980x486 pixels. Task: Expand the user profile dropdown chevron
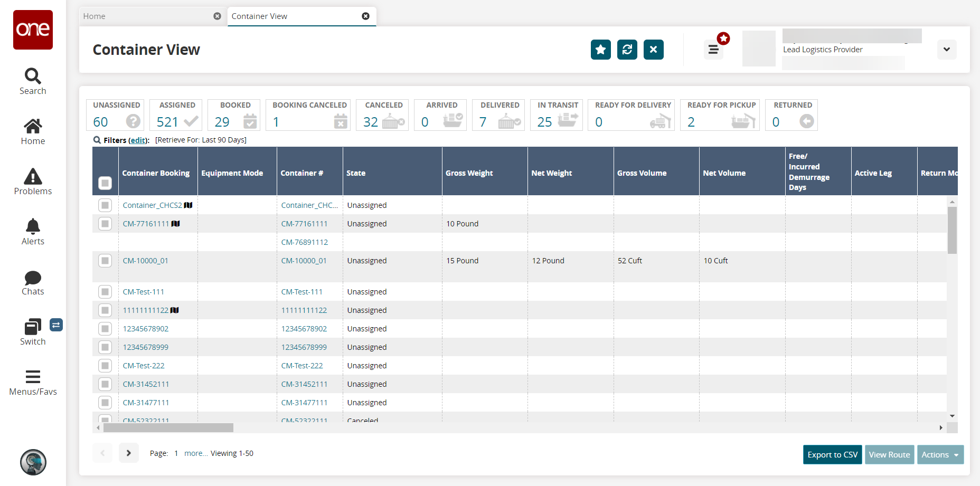pyautogui.click(x=946, y=50)
